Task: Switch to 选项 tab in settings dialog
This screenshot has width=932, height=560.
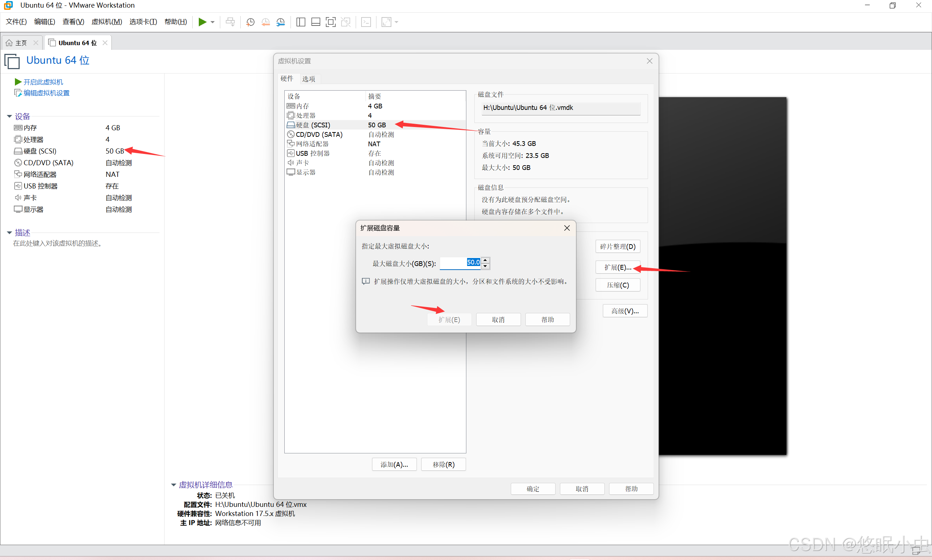Action: [x=309, y=79]
